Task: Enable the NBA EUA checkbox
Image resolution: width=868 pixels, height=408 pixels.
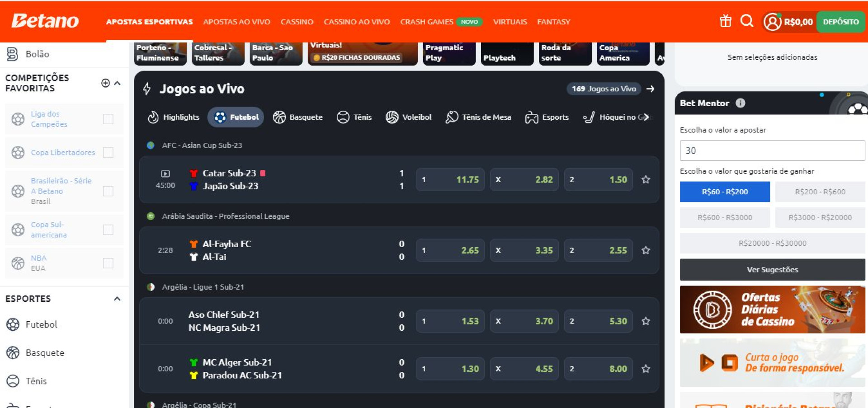Action: click(x=108, y=263)
